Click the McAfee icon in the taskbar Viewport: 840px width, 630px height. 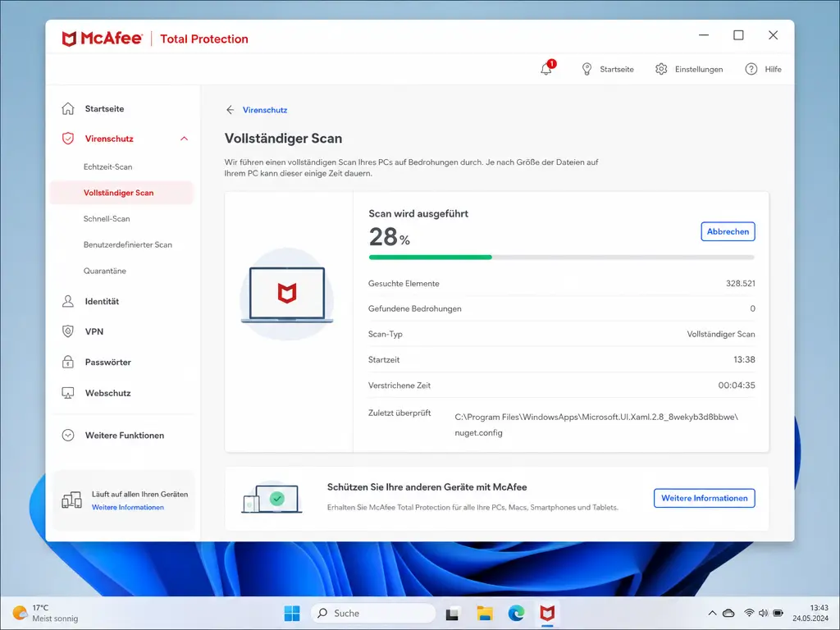coord(547,614)
